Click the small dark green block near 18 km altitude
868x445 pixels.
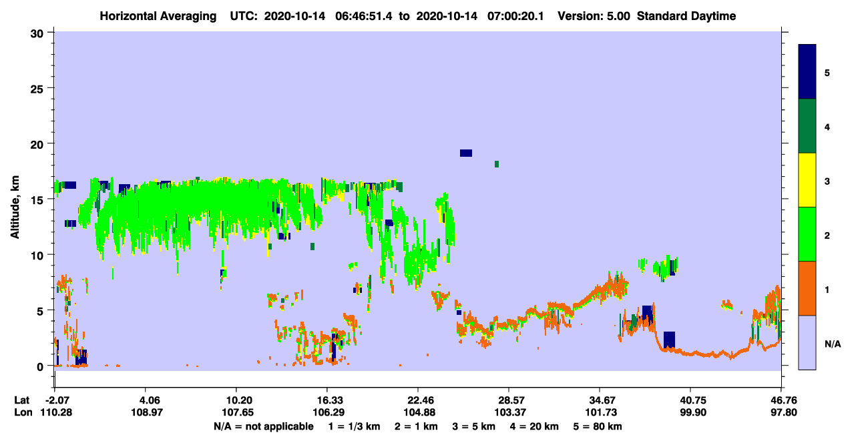497,164
